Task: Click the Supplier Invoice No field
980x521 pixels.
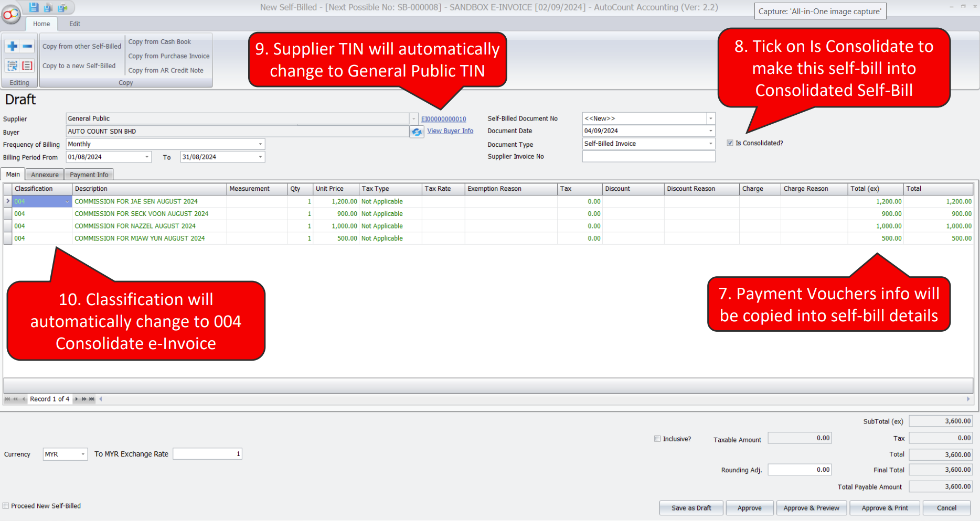Action: pyautogui.click(x=648, y=156)
